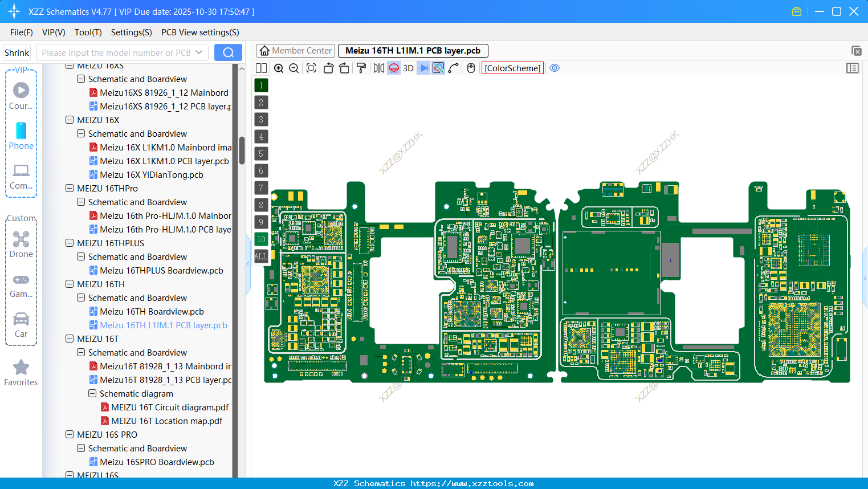Click the Member Center button
The image size is (868, 489).
[295, 50]
